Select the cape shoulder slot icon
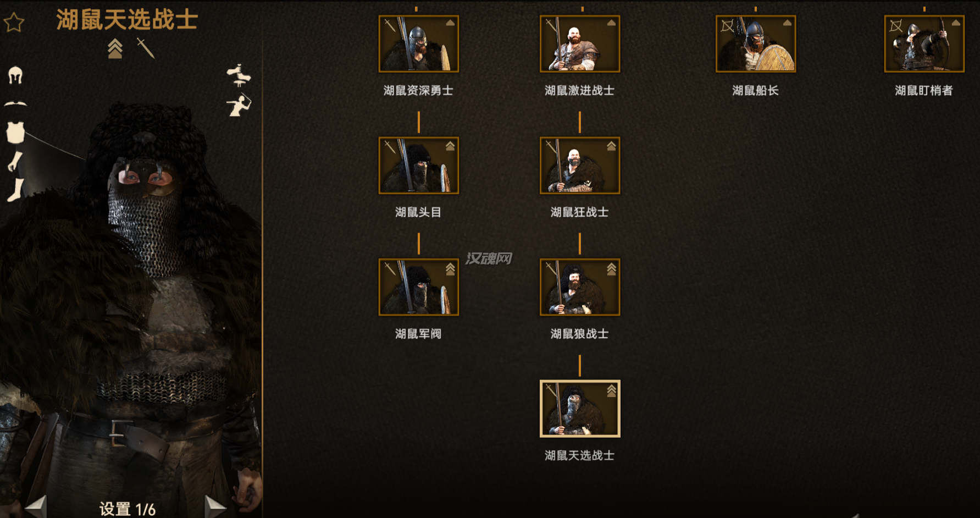The image size is (980, 518). coord(15,103)
